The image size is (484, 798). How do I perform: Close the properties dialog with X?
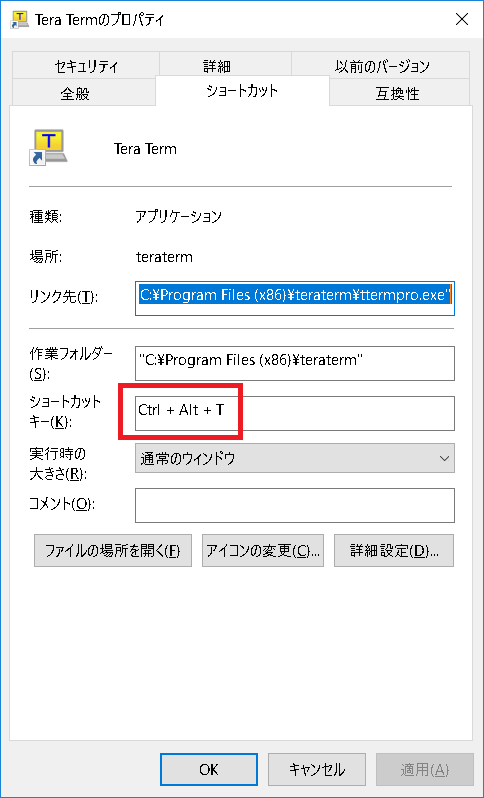pos(461,20)
